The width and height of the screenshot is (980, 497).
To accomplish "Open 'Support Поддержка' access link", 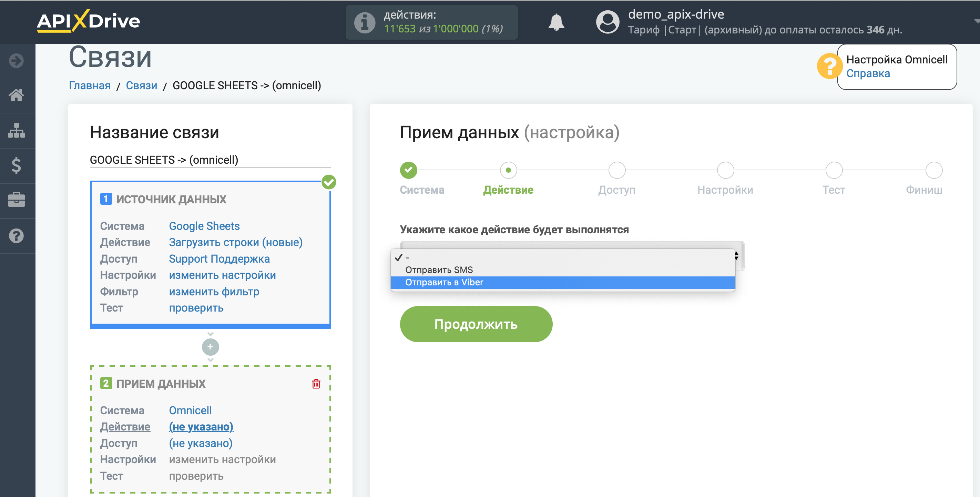I will (x=219, y=258).
